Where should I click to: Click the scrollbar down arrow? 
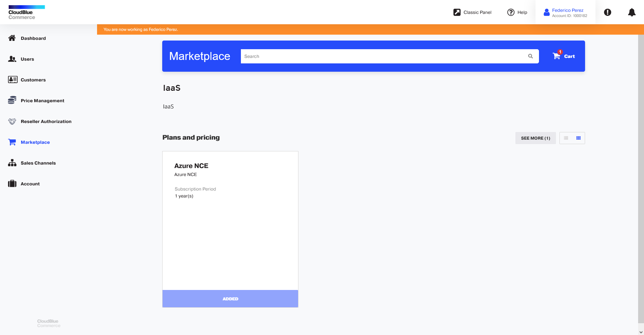point(641,332)
